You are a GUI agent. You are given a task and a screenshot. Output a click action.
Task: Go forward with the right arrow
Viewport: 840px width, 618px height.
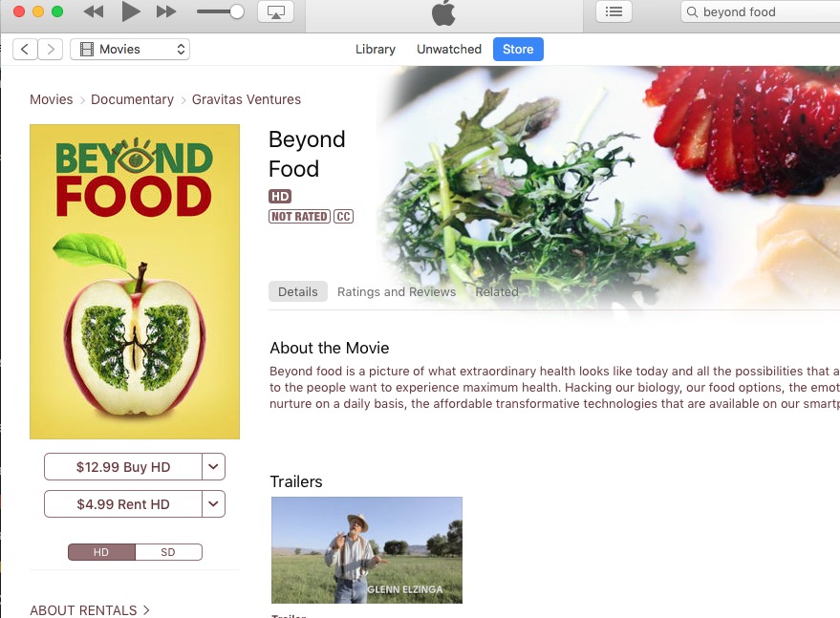point(51,50)
